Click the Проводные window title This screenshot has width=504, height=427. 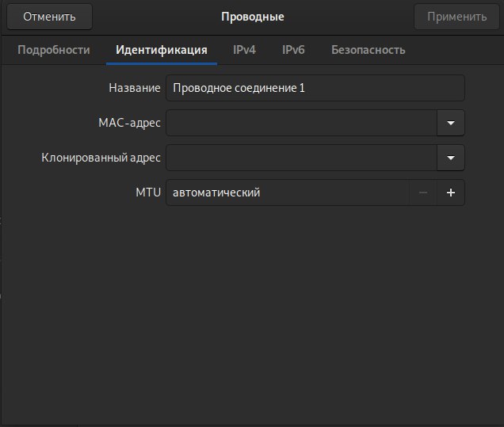click(x=253, y=17)
